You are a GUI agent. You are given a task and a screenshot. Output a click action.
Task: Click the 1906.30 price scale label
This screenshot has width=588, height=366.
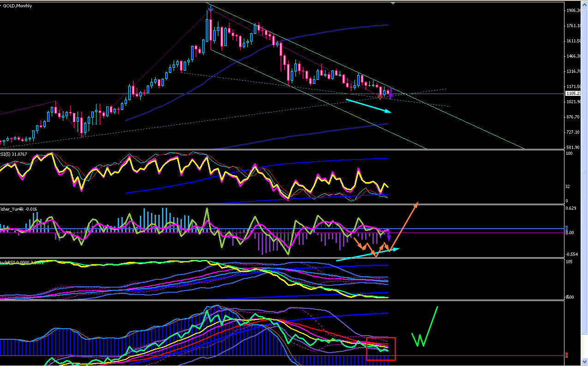point(573,10)
